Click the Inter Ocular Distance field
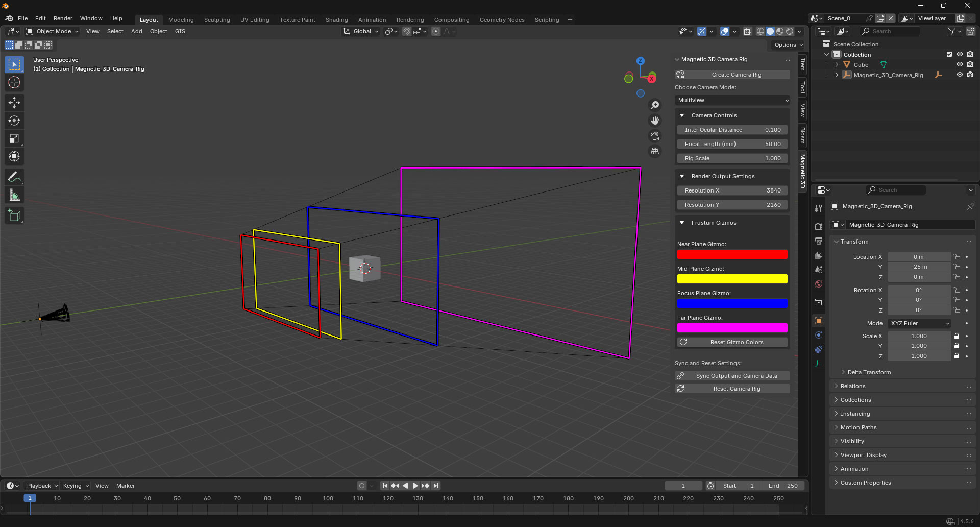Viewport: 980px width, 527px height. coord(732,130)
